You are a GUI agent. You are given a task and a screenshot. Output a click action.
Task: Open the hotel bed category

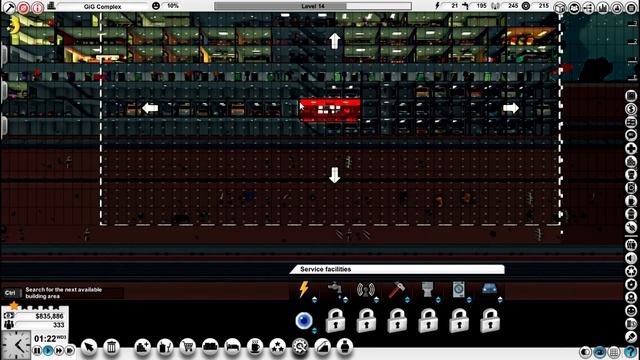[232, 347]
